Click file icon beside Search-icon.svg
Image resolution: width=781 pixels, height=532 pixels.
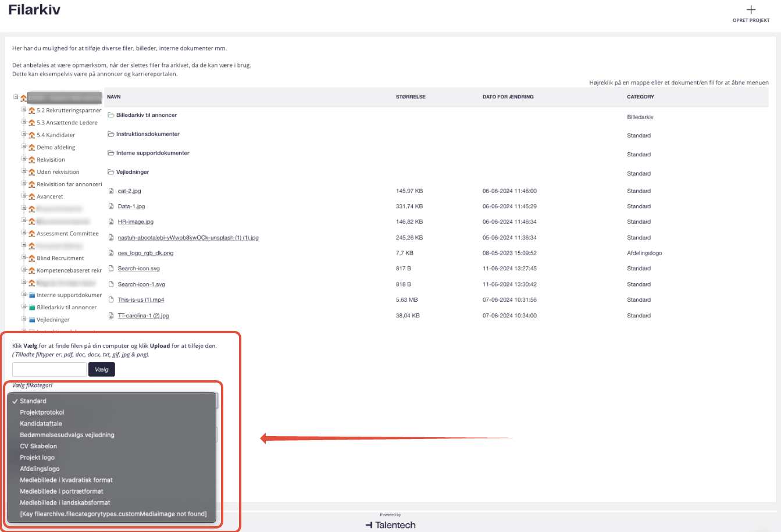pyautogui.click(x=111, y=269)
